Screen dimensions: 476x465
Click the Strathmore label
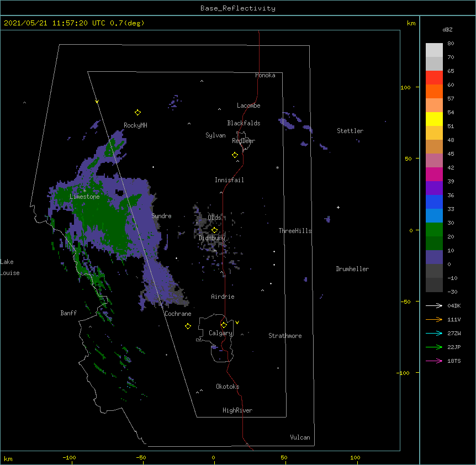pyautogui.click(x=285, y=336)
